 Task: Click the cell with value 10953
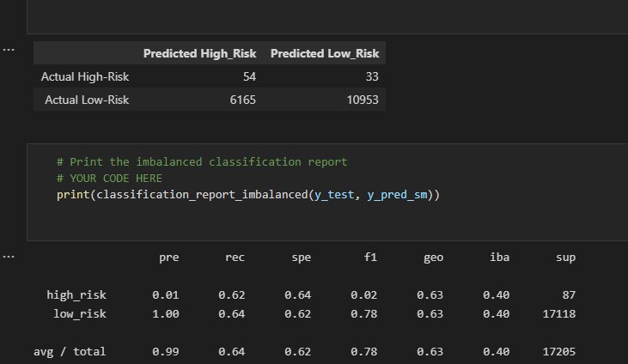tap(363, 100)
